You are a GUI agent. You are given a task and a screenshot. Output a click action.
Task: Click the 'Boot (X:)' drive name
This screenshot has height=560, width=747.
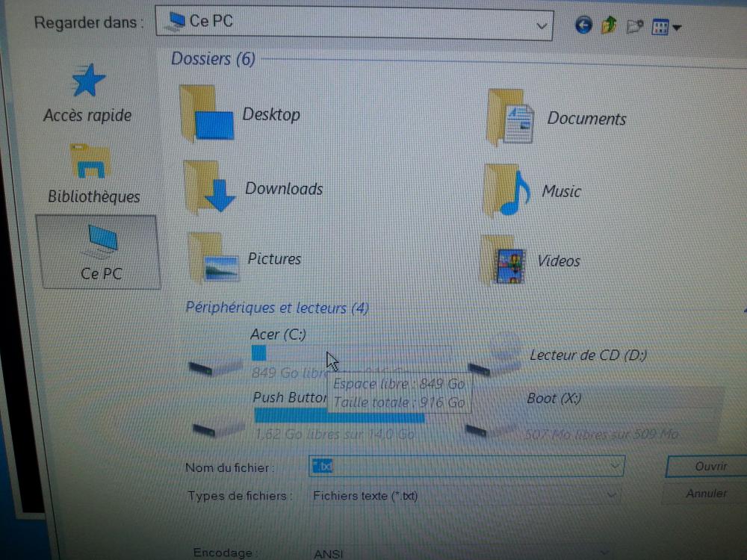click(x=554, y=398)
